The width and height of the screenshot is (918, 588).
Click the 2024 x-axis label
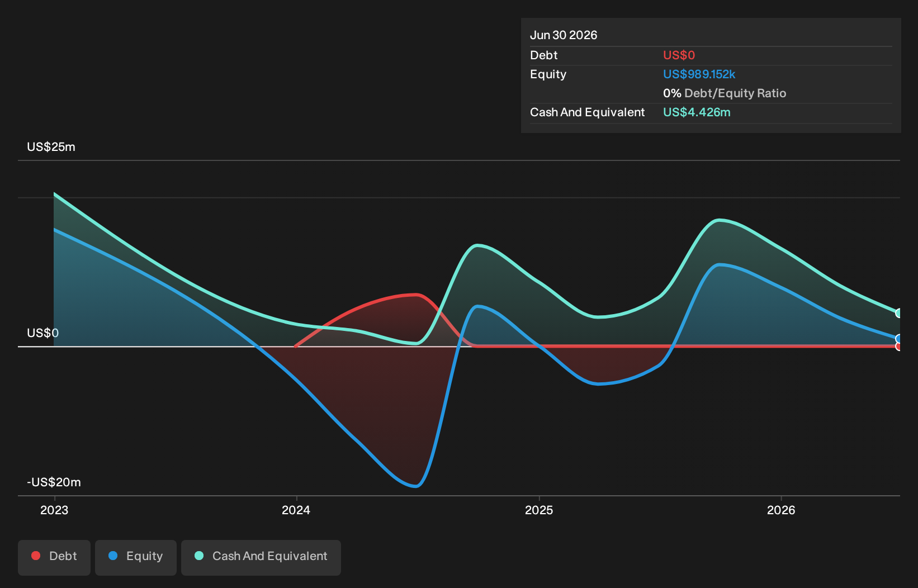pos(296,510)
